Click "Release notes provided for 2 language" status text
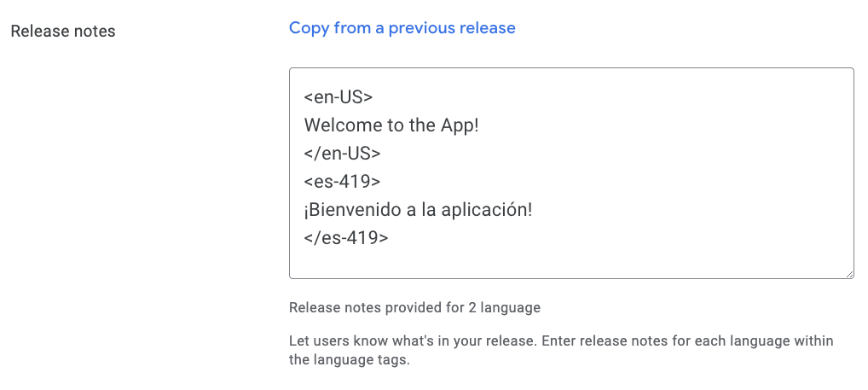The height and width of the screenshot is (390, 868). (x=414, y=307)
